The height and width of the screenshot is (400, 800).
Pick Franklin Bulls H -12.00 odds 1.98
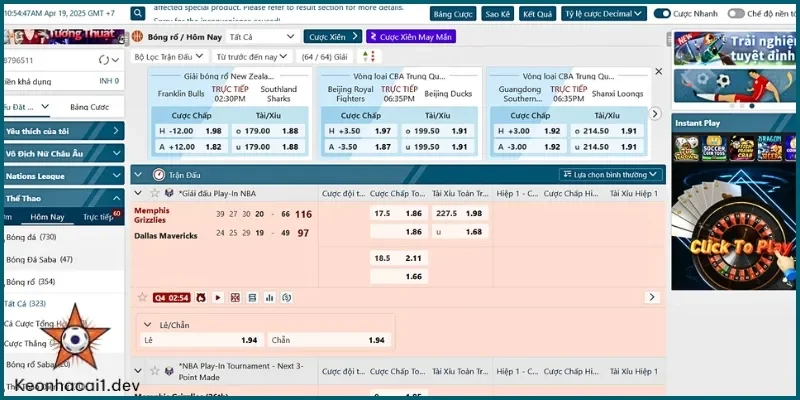pyautogui.click(x=191, y=131)
